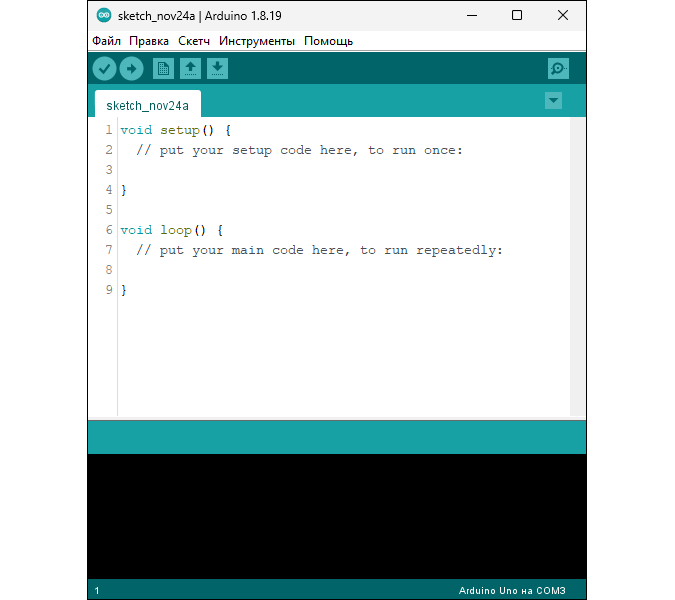Open the Файл menu
The height and width of the screenshot is (600, 675).
click(106, 41)
